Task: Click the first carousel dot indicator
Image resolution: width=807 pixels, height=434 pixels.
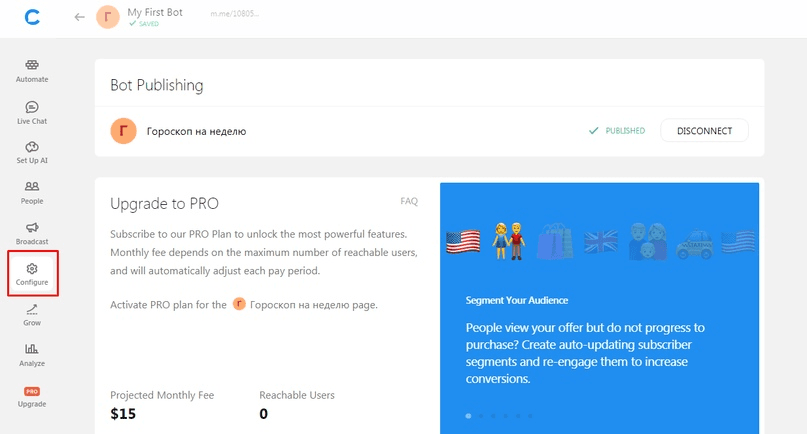Action: [468, 416]
